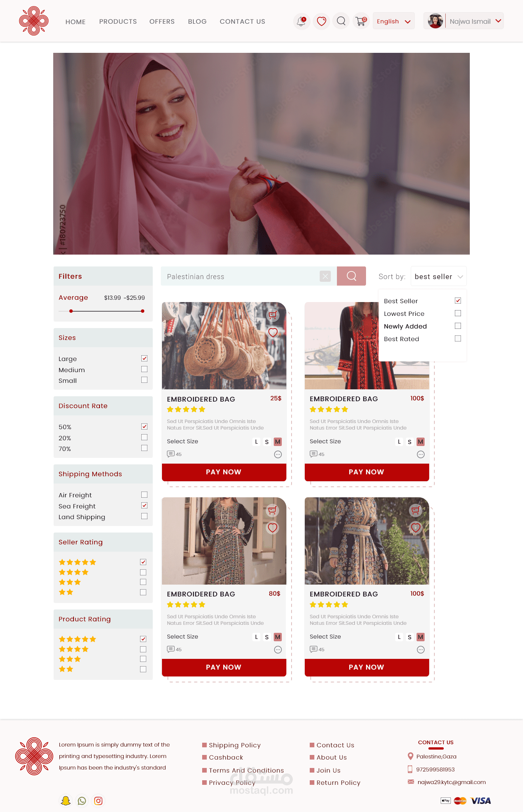523x812 pixels.
Task: Check four-star Seller Rating checkbox
Action: [143, 572]
